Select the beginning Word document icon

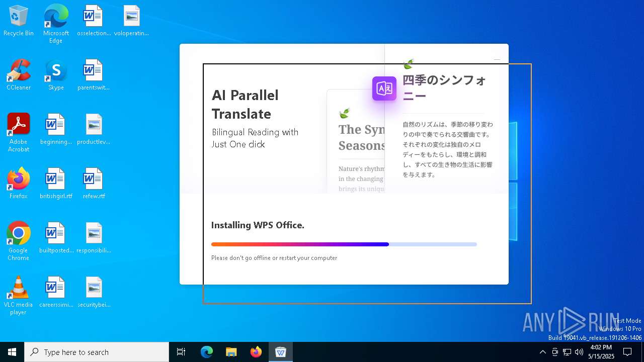[x=56, y=130]
